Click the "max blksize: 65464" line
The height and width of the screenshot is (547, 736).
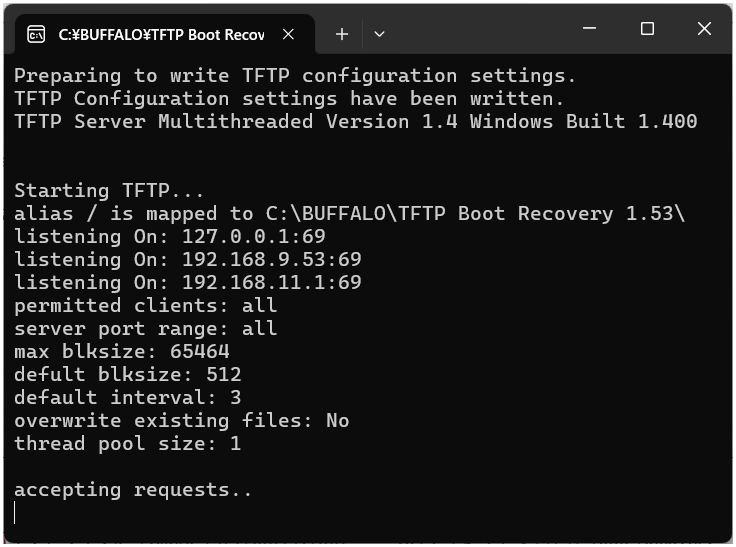point(122,352)
